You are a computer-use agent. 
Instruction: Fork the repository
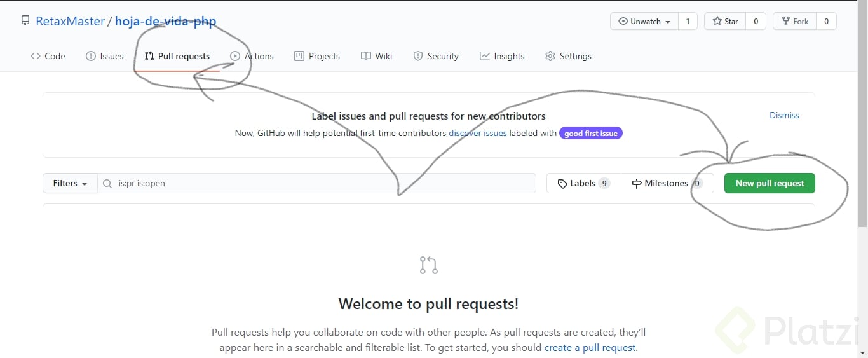tap(794, 21)
